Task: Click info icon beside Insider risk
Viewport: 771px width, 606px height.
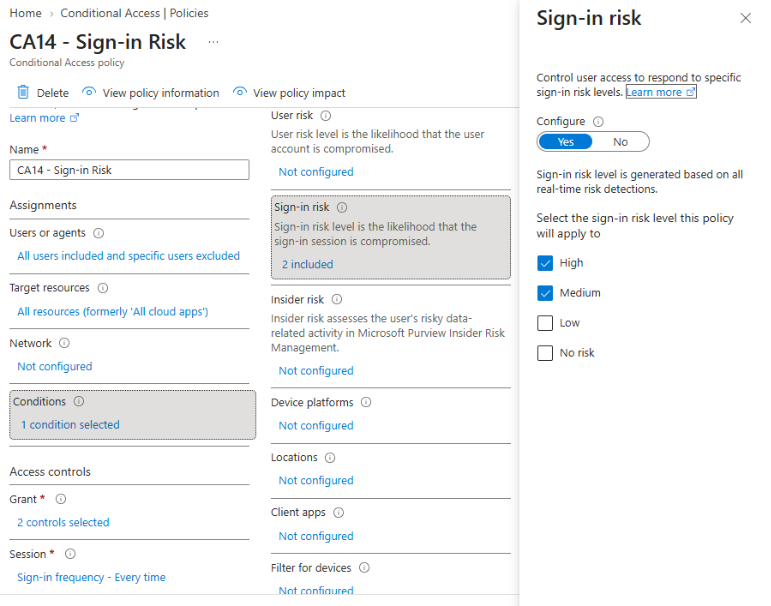Action: 337,299
